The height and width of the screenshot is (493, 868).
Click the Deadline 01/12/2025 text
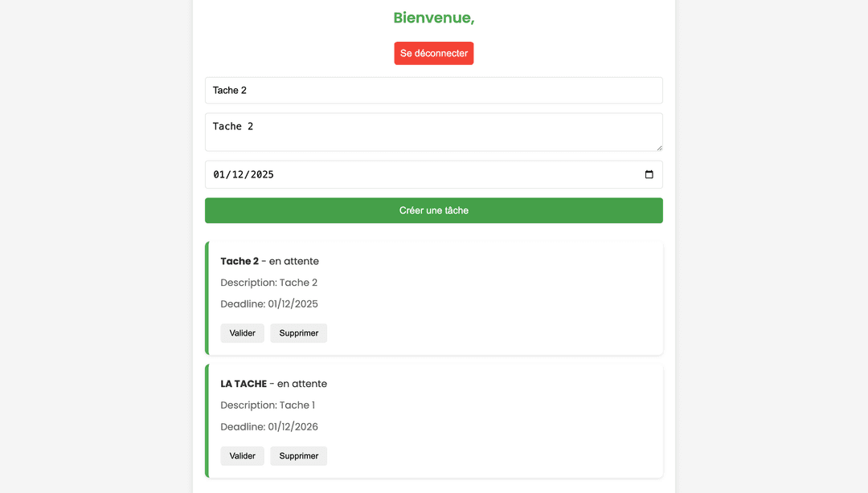[269, 304]
